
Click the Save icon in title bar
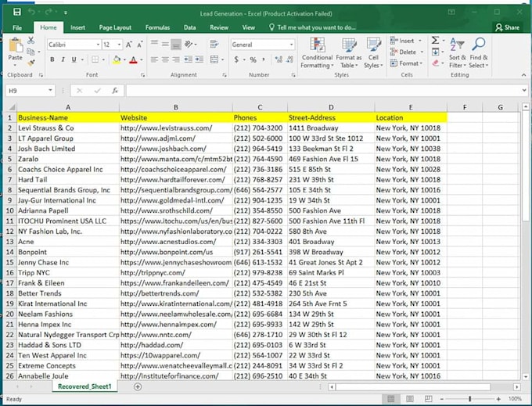click(17, 13)
